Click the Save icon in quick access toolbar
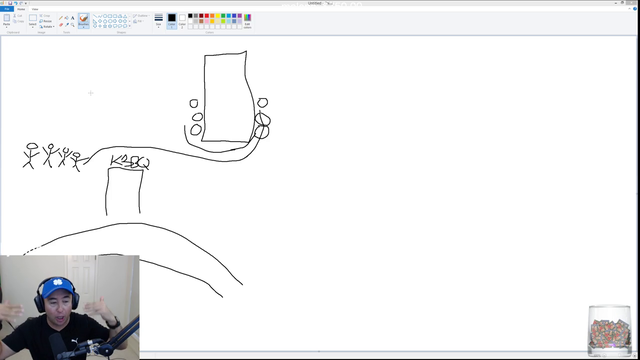Viewport: 640px width, 360px height. click(x=10, y=3)
